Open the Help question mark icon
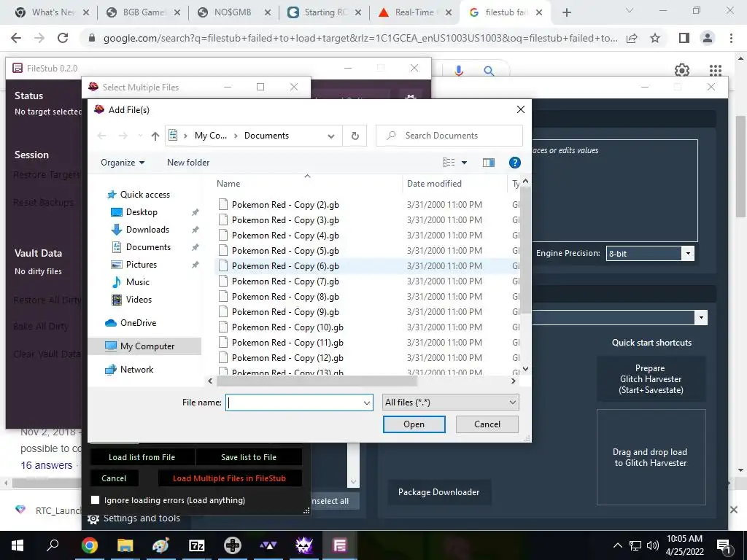This screenshot has width=747, height=560. pos(514,163)
